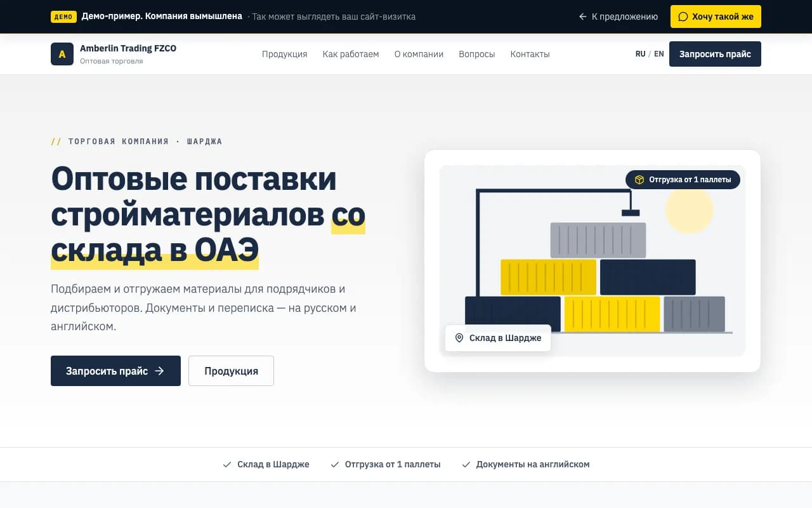Click 'Склад в Шардже' text in the bottom strip

pos(273,465)
